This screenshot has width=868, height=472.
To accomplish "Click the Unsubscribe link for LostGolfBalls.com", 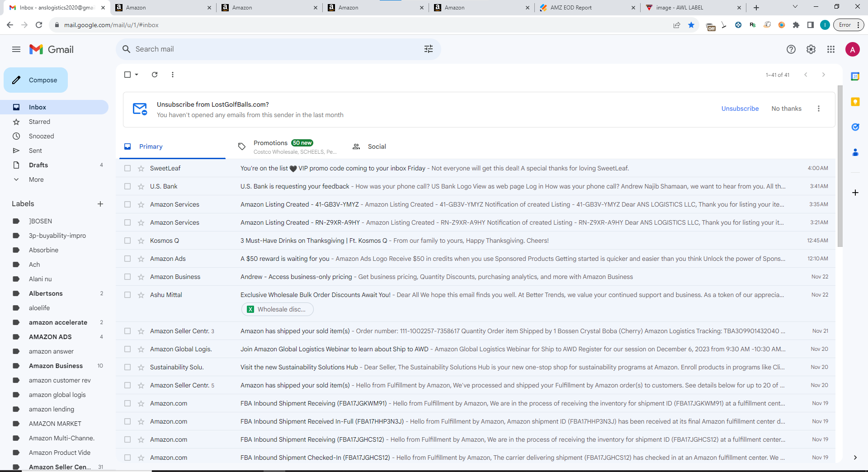I will (740, 109).
